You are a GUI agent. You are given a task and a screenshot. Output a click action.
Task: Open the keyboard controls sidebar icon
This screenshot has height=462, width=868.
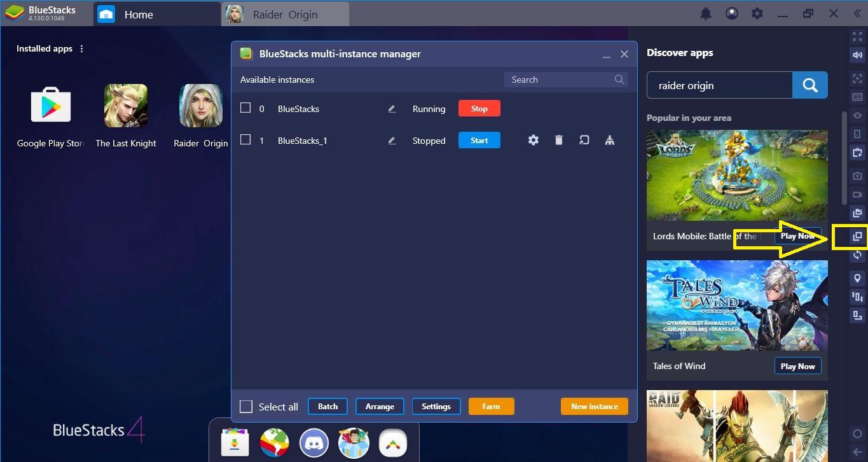(x=857, y=97)
